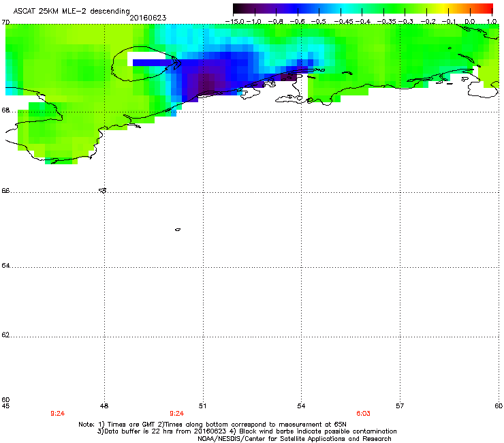Click the tiny island outline on the 48 longitude line
Viewport: 504px width, 443px height.
[103, 190]
